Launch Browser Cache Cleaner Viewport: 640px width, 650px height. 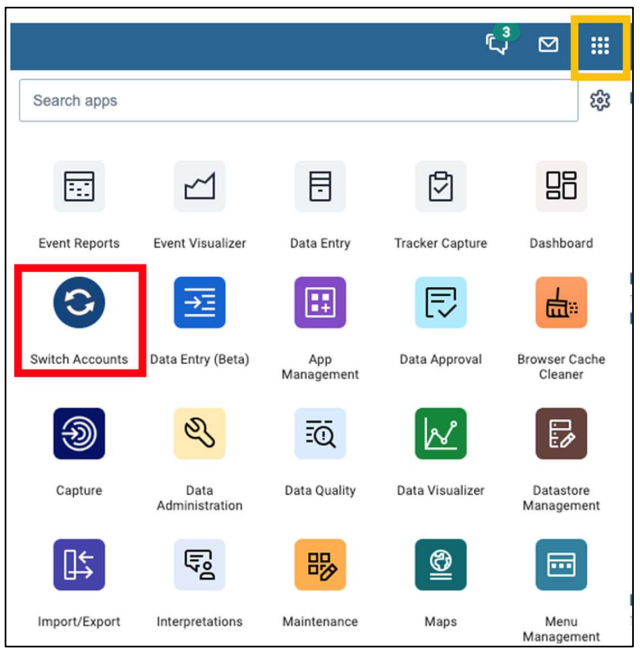pos(561,303)
